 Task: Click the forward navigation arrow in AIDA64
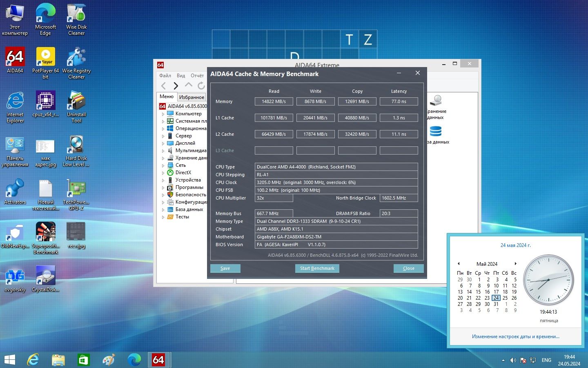point(176,85)
